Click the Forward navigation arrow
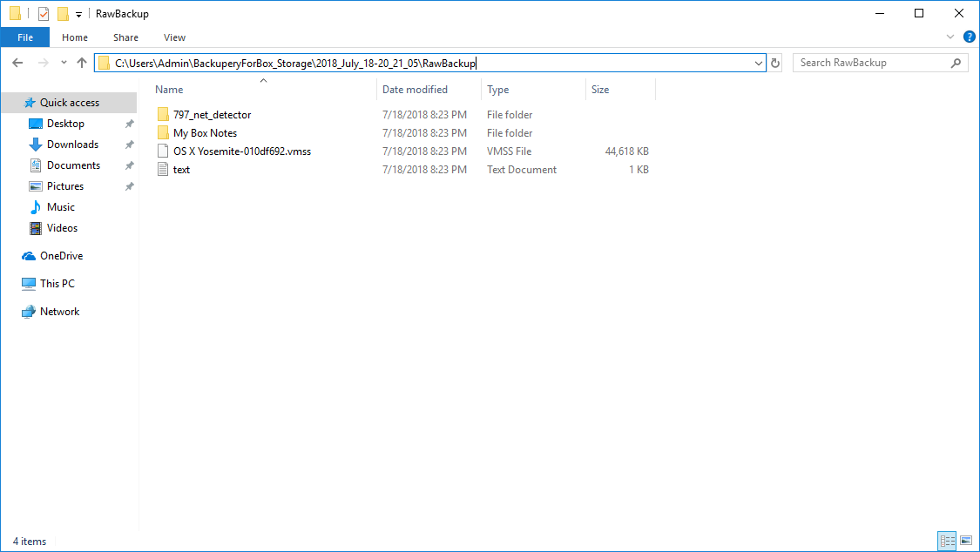The image size is (980, 552). 44,63
